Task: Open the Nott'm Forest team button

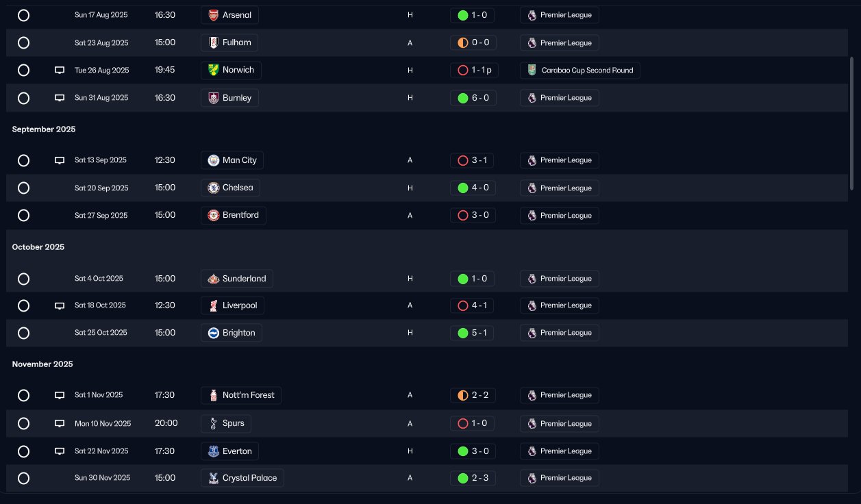Action: tap(241, 395)
